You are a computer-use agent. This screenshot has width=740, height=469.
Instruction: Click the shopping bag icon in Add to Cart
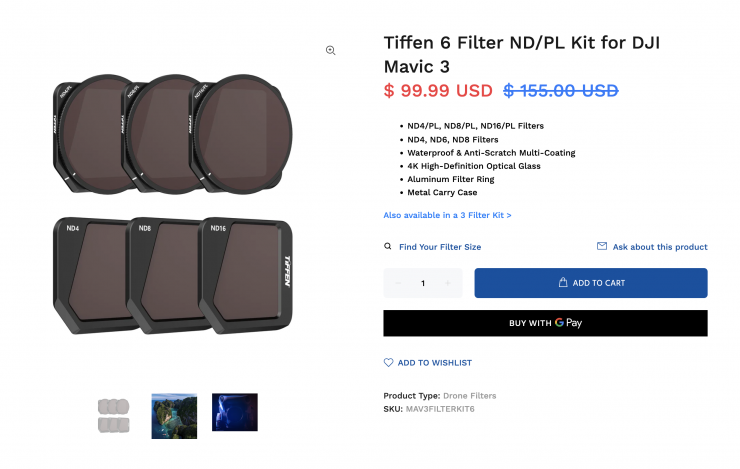coord(563,283)
